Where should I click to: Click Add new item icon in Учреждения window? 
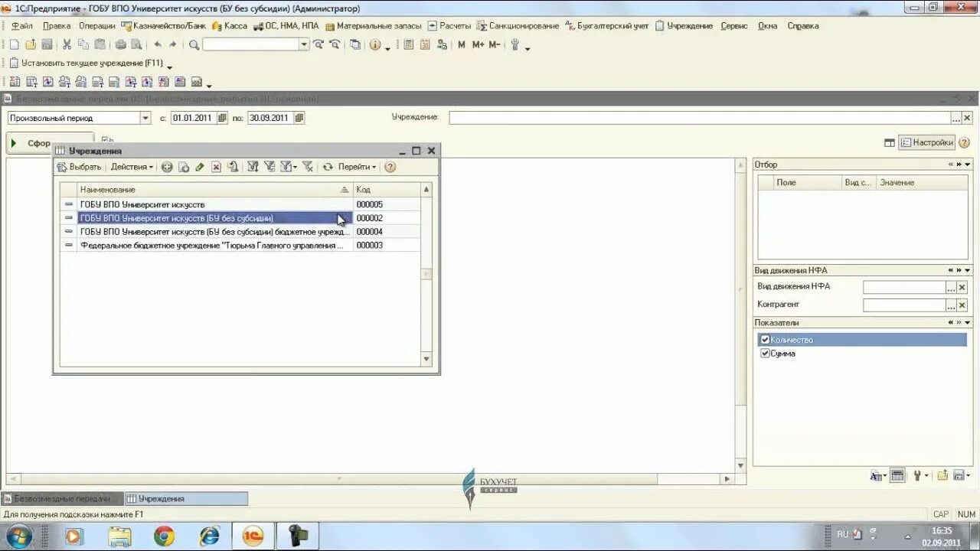(167, 167)
